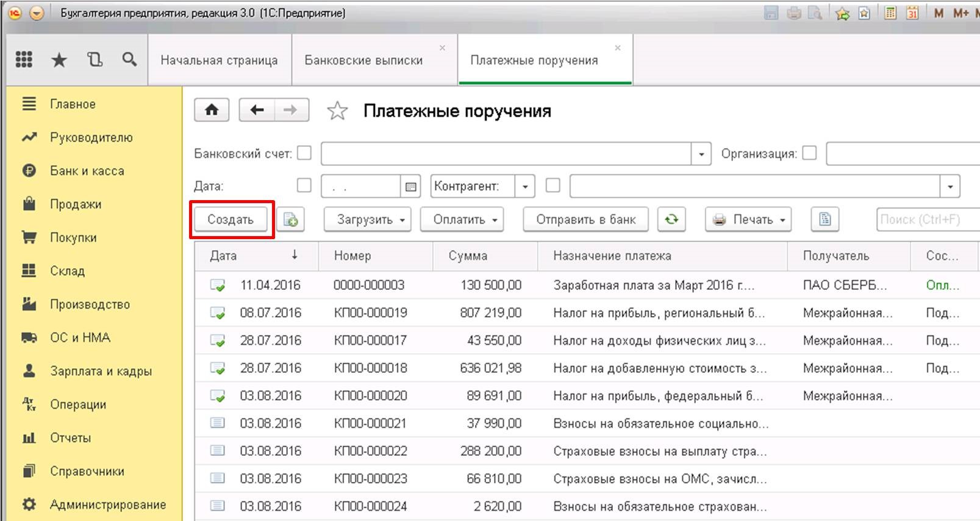The image size is (980, 521).
Task: Open calendar picker for Дата field
Action: click(411, 187)
